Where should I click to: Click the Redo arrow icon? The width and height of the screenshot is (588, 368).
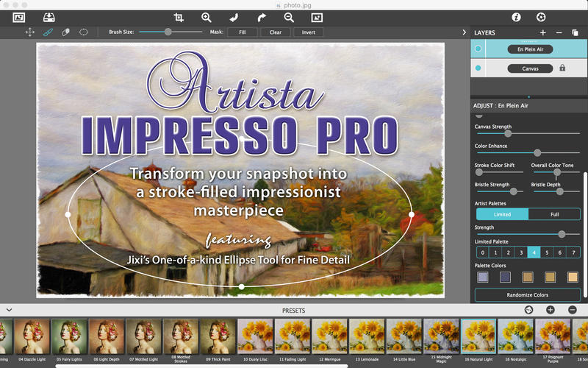(262, 17)
